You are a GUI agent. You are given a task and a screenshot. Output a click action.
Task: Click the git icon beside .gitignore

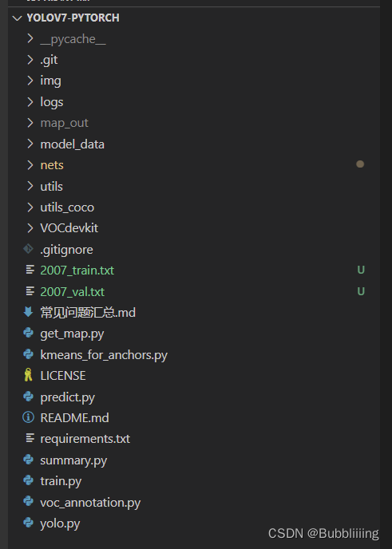(x=29, y=249)
